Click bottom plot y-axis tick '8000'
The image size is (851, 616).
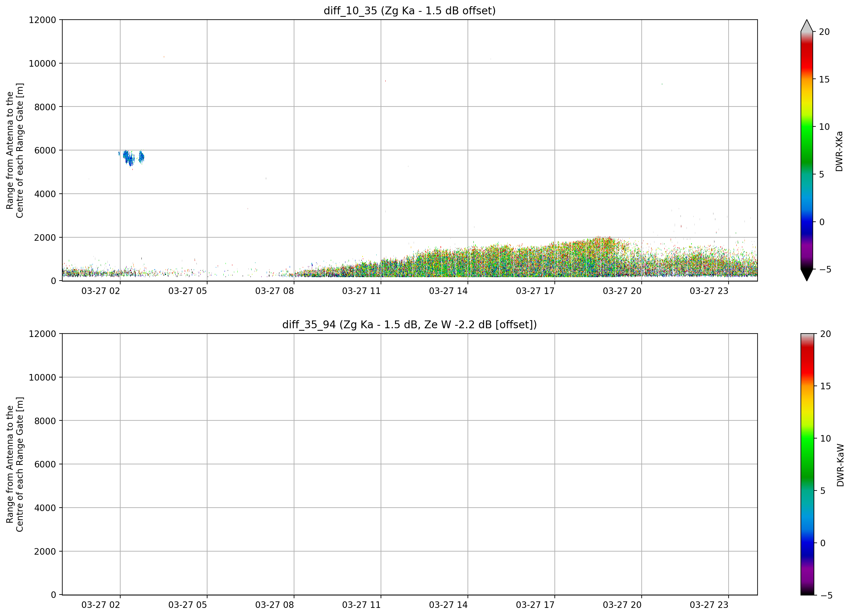pos(45,421)
